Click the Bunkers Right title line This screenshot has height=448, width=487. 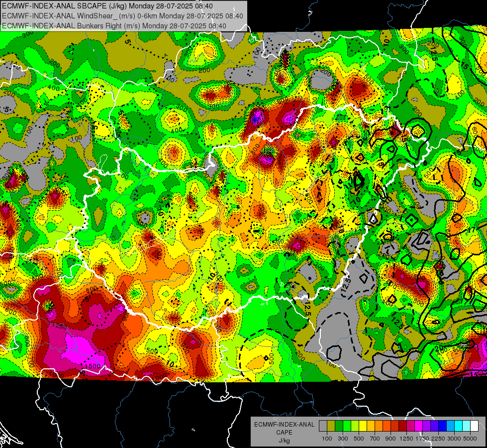(114, 26)
